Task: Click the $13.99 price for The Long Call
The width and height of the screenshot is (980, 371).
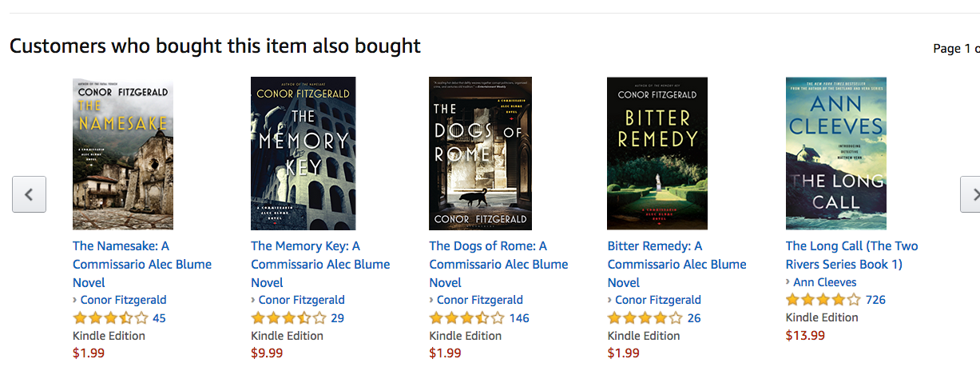Action: pyautogui.click(x=805, y=335)
